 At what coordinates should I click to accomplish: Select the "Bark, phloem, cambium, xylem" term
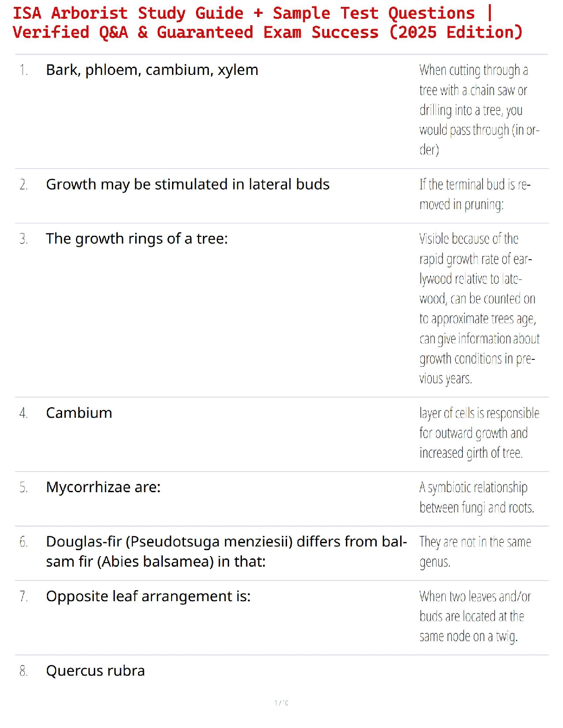click(152, 70)
